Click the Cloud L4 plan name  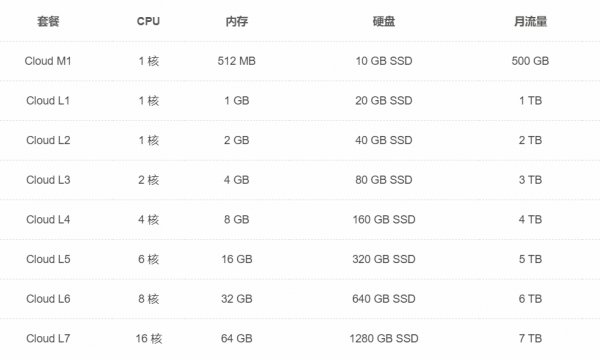click(48, 220)
